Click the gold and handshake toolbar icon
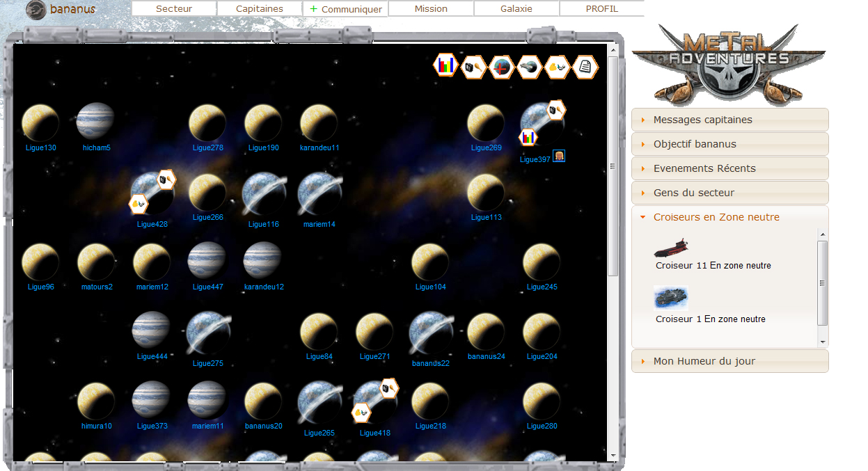Image resolution: width=868 pixels, height=471 pixels. pyautogui.click(x=558, y=67)
